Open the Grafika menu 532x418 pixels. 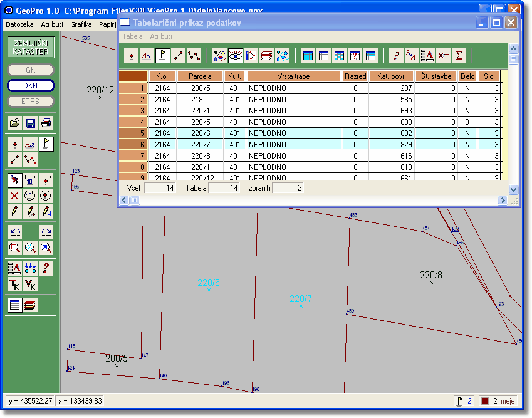(x=81, y=24)
